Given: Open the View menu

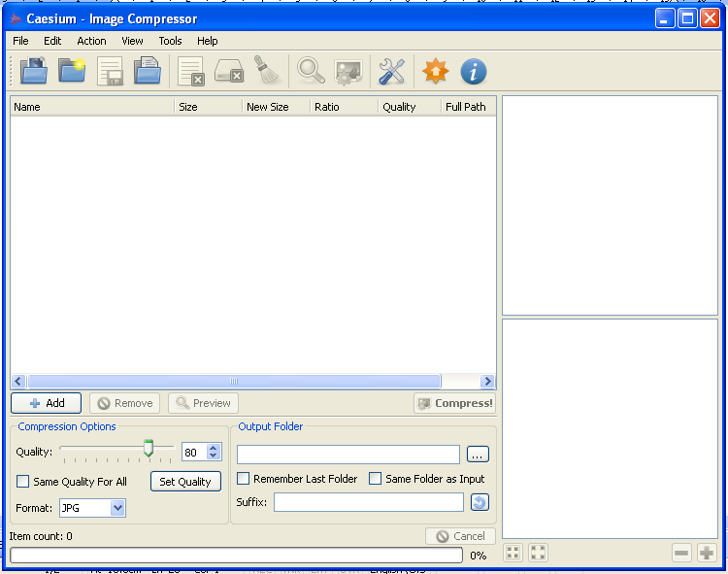Looking at the screenshot, I should click(x=132, y=41).
